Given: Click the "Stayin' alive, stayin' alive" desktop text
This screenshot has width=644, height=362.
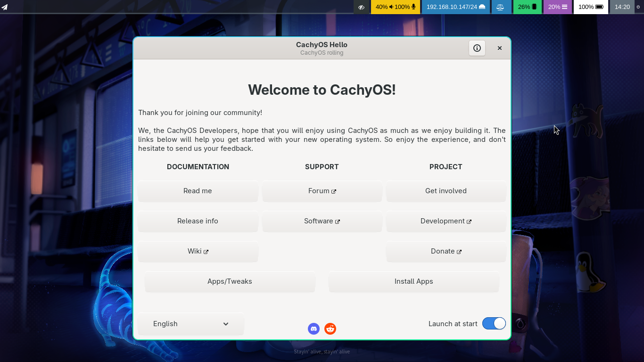Looking at the screenshot, I should 322,352.
